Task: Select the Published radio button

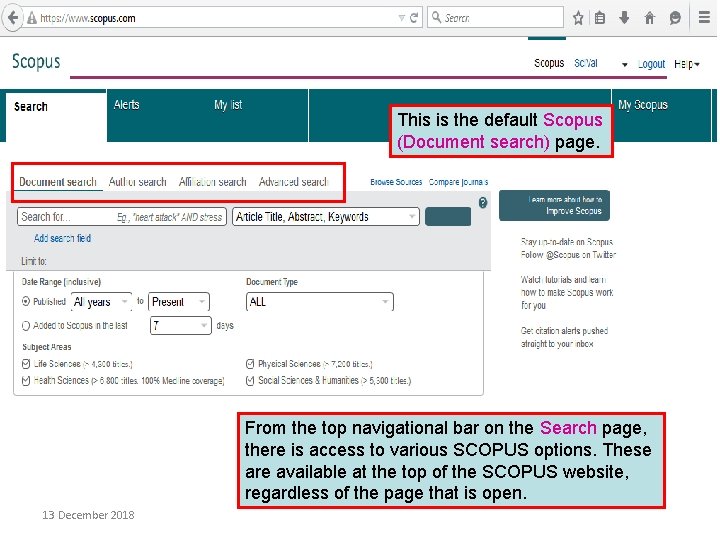Action: tap(26, 302)
